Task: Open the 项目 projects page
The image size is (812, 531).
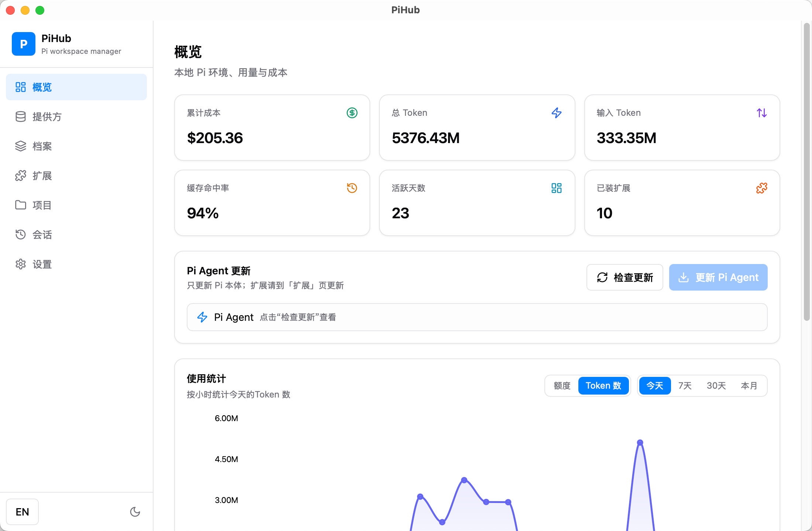Action: pos(76,205)
